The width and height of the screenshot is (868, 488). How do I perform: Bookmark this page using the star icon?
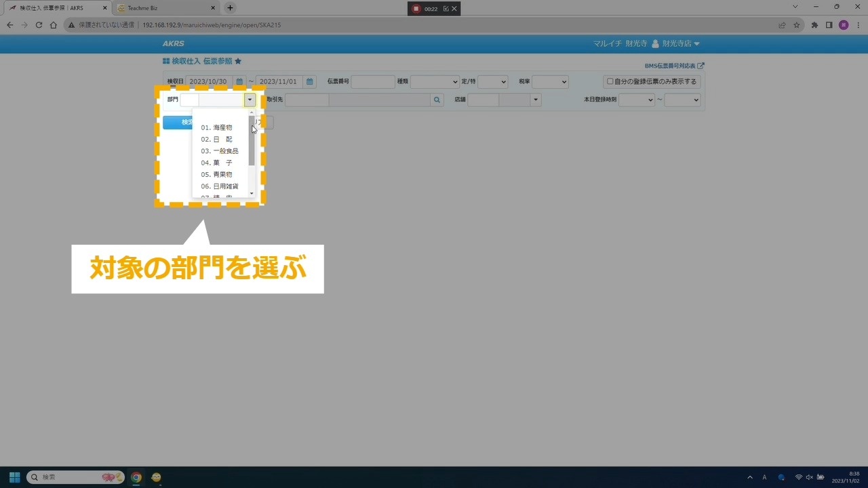pos(797,25)
